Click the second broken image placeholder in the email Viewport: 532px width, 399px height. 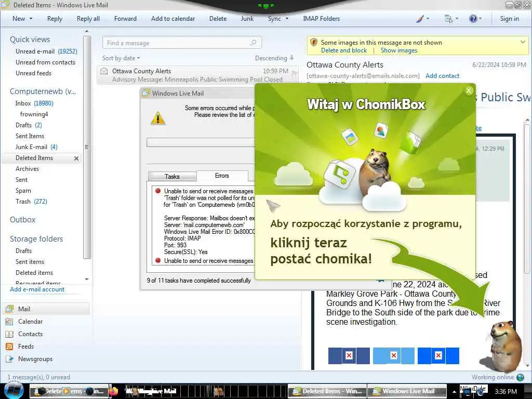(x=394, y=355)
